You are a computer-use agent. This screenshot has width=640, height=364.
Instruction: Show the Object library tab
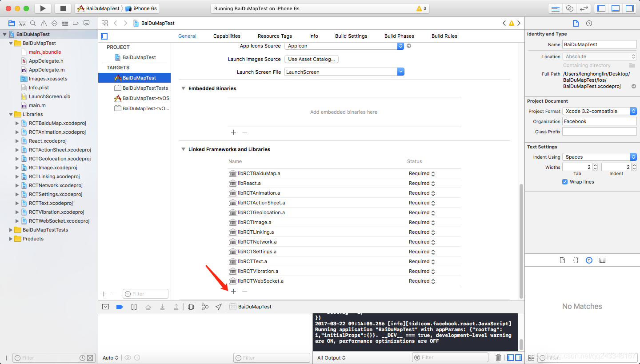coord(589,260)
